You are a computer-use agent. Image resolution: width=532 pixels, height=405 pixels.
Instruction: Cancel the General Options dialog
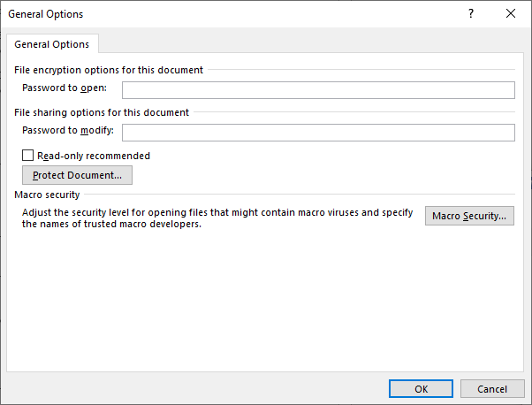pyautogui.click(x=492, y=389)
